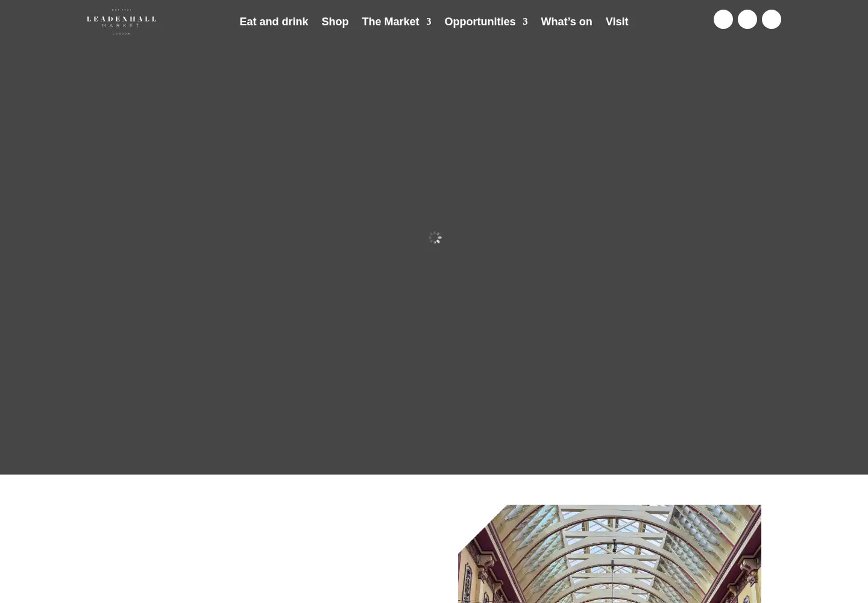Click the last round social icon
This screenshot has width=868, height=603.
772,19
